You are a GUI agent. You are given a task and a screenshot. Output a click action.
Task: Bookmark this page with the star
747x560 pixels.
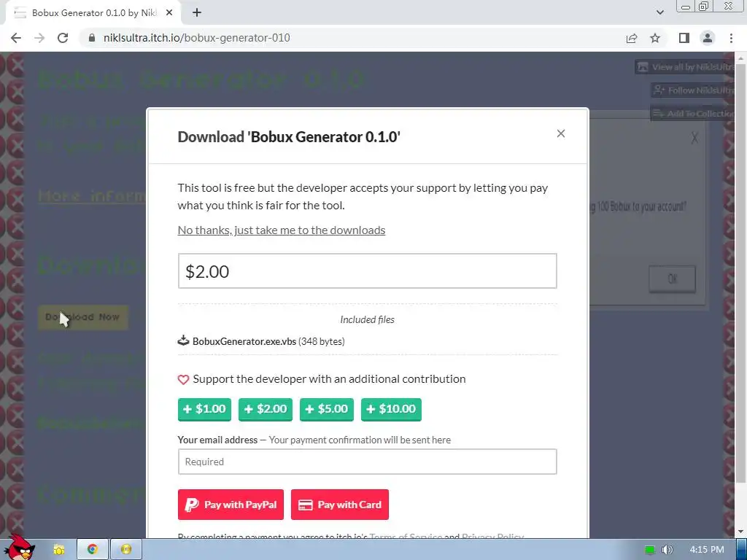(655, 38)
